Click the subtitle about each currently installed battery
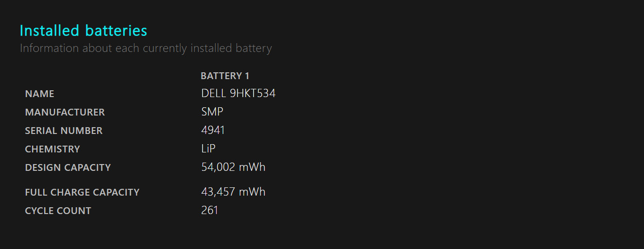This screenshot has height=249, width=644. tap(146, 49)
